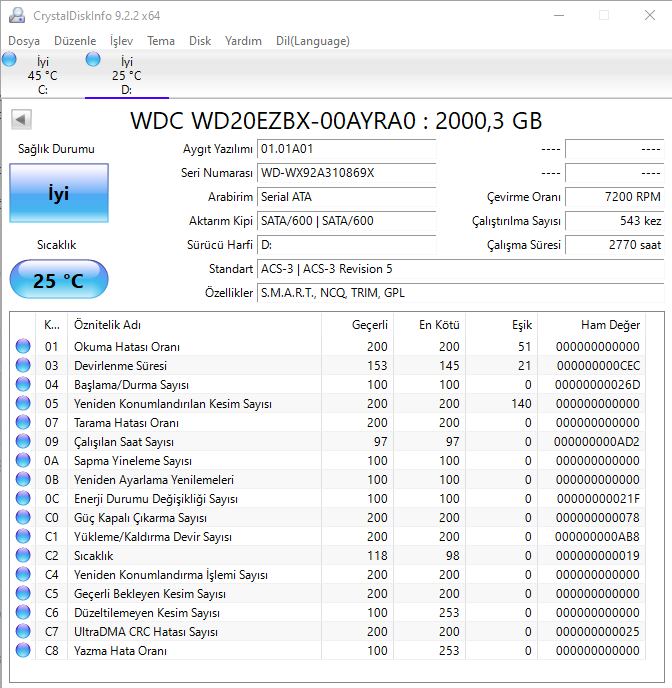
Task: Click the Çevirme Oranı value 7200 RPM
Action: pos(615,197)
